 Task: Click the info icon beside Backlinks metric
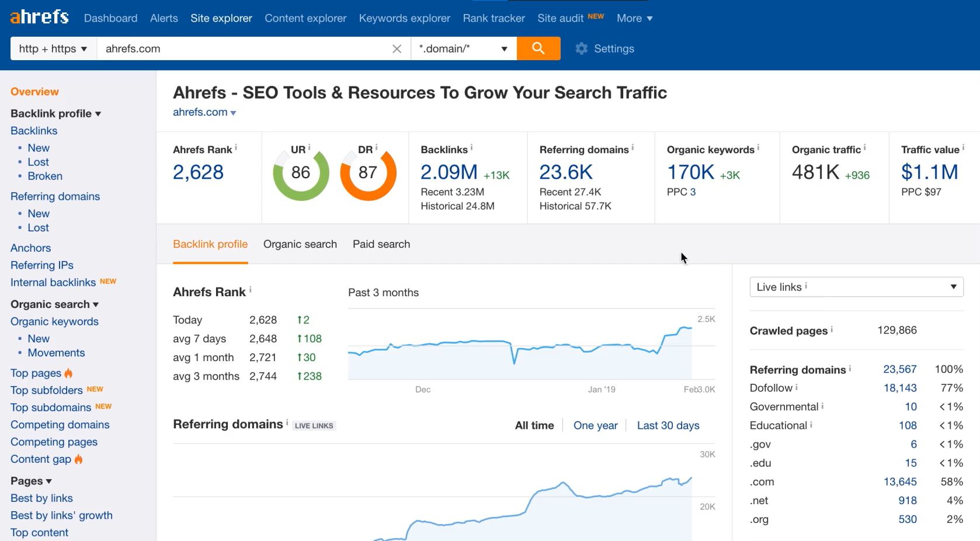[471, 148]
